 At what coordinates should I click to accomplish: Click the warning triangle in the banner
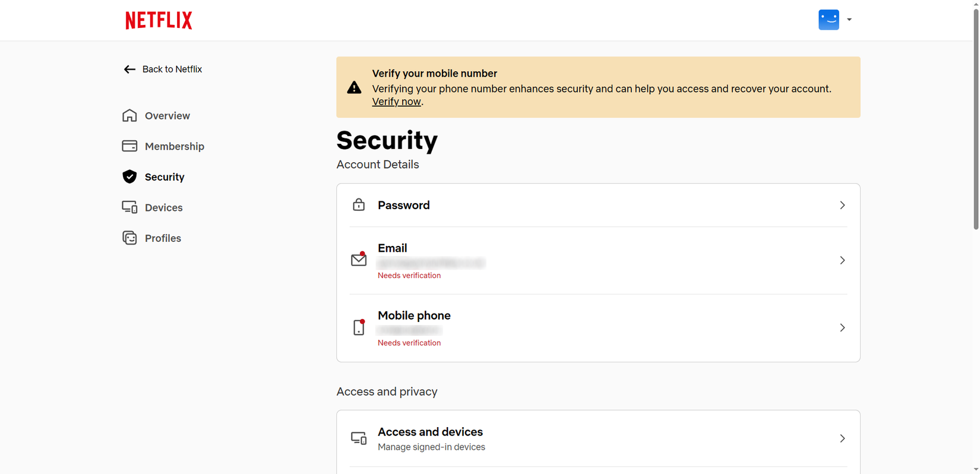[x=354, y=87]
